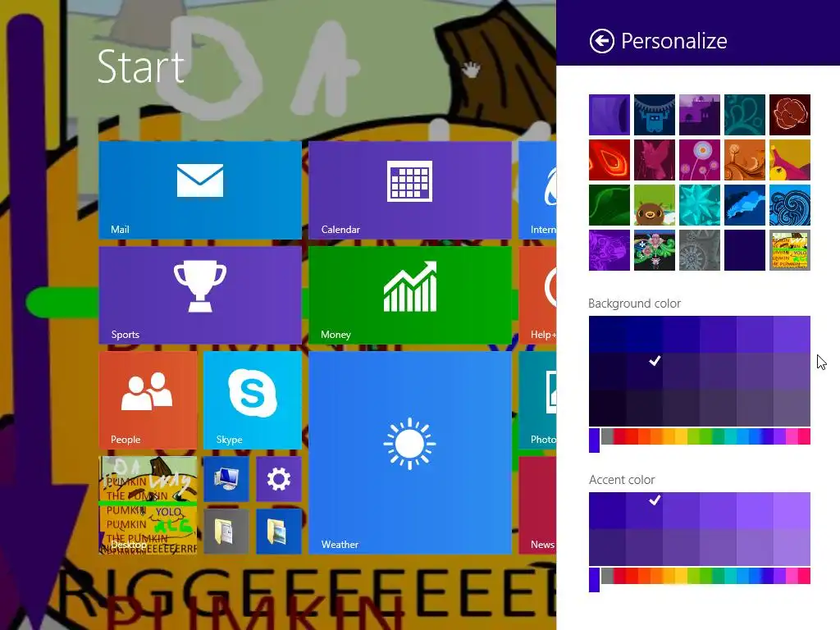Image resolution: width=840 pixels, height=630 pixels.
Task: Choose the gray gears Start background
Action: point(700,250)
